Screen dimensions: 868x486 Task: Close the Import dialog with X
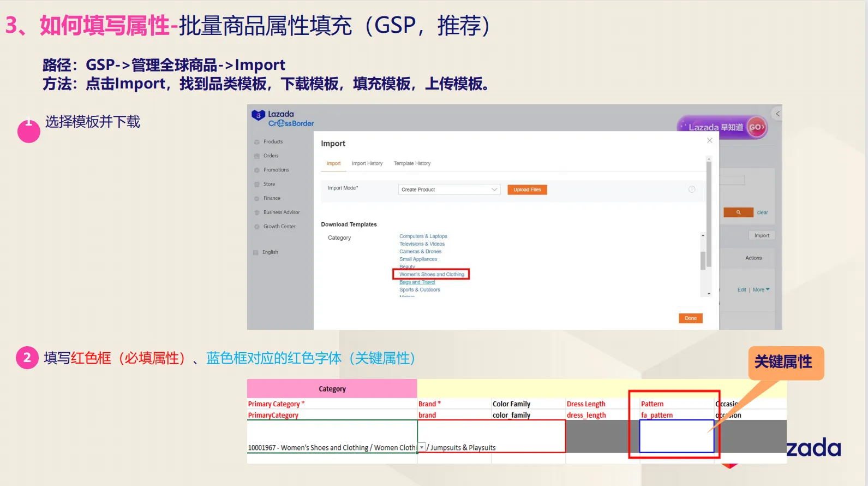tap(710, 140)
